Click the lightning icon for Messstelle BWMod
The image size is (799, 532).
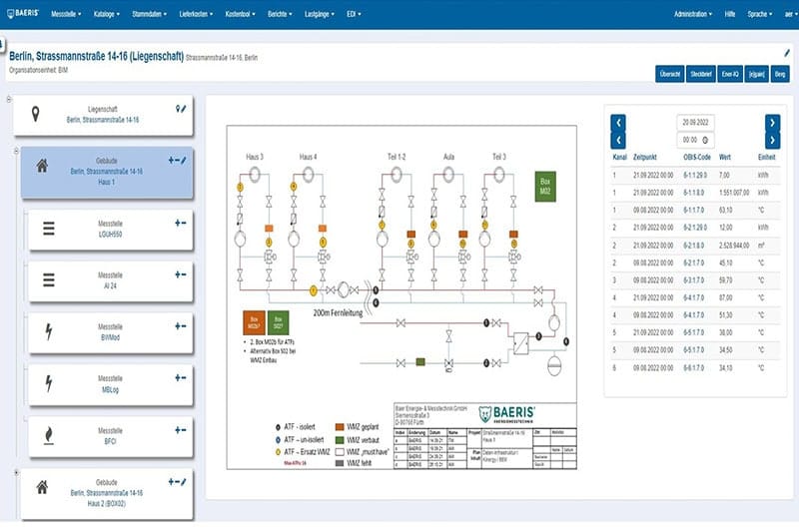pos(47,331)
